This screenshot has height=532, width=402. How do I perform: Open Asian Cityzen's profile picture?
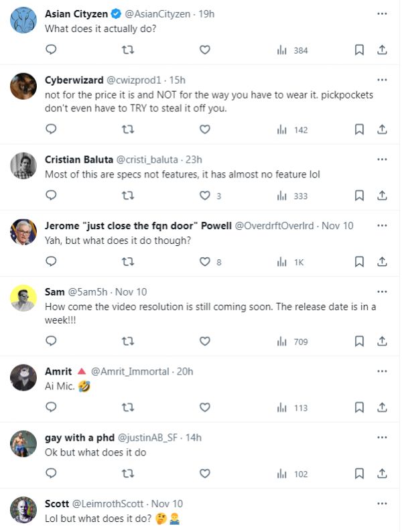coord(24,21)
